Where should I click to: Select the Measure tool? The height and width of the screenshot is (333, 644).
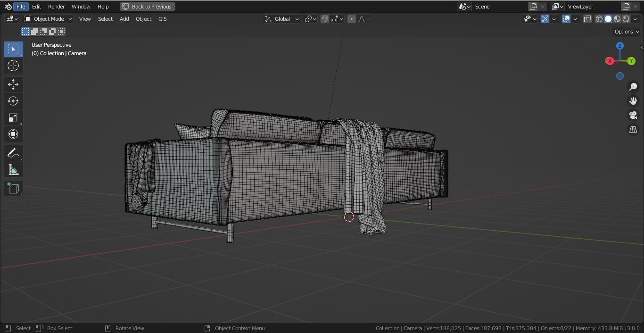[x=13, y=170]
